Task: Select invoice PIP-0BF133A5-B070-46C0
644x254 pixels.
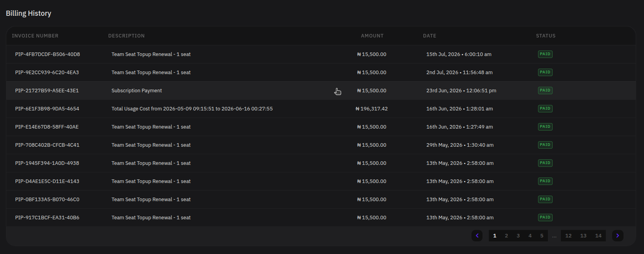Action: click(x=47, y=200)
